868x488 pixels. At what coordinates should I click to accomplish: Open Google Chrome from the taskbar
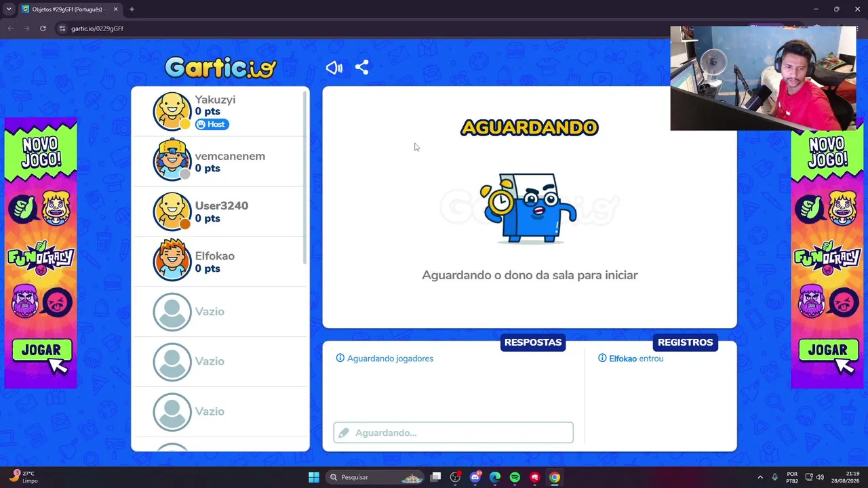(555, 477)
